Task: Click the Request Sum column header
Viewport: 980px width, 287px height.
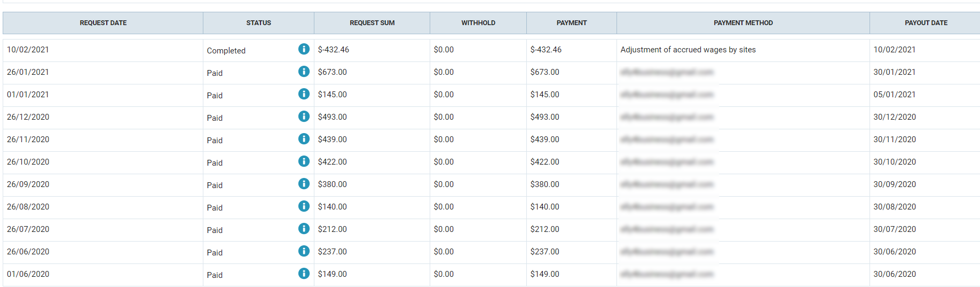Action: coord(372,23)
